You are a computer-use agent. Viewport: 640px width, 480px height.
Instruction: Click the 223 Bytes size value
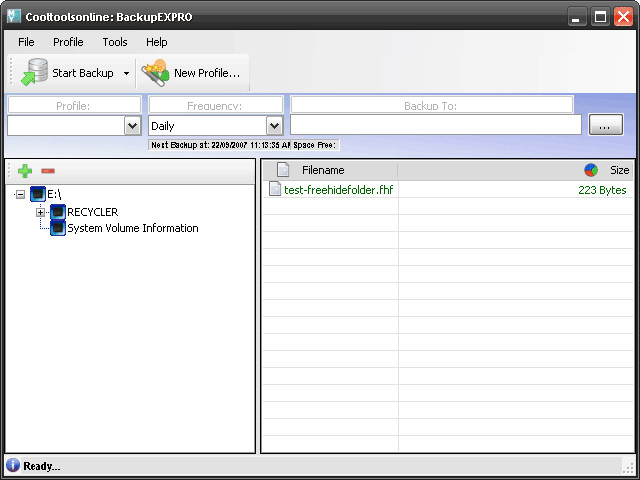[602, 190]
